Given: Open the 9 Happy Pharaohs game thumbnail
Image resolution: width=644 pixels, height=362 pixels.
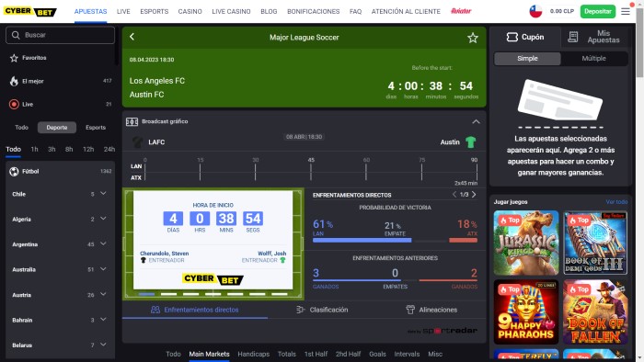Looking at the screenshot, I should (x=526, y=312).
